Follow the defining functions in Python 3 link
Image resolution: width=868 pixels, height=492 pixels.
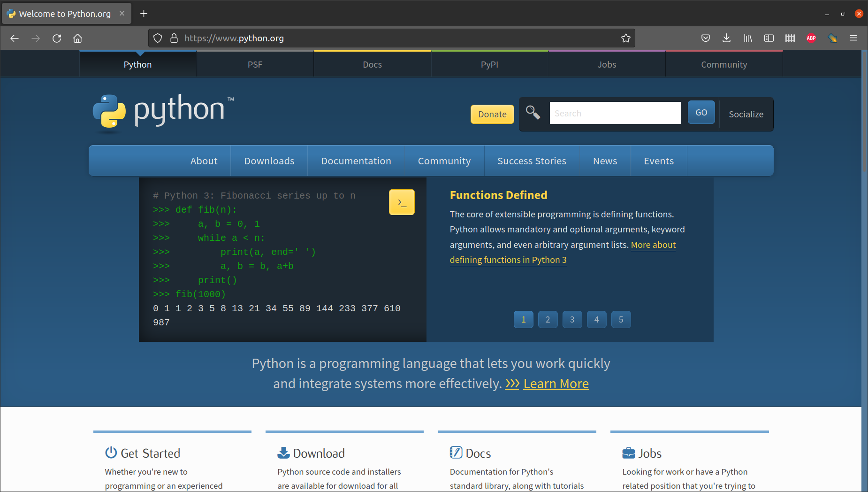tap(508, 260)
